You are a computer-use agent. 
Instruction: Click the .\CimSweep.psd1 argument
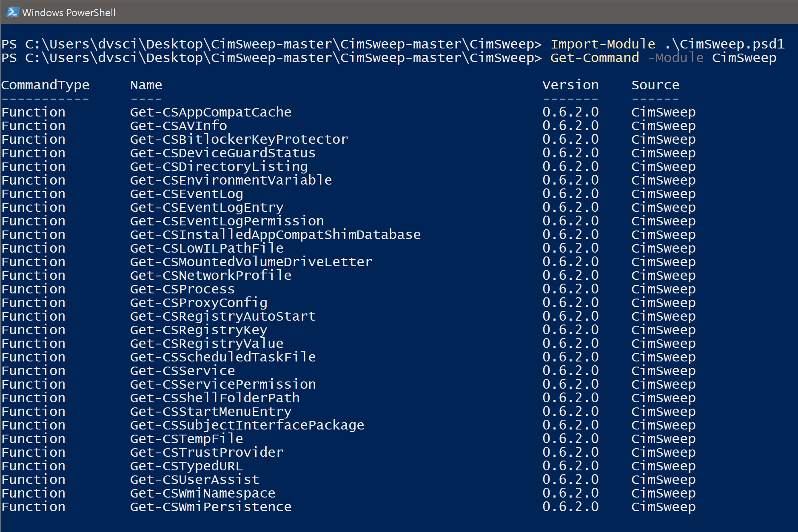click(724, 44)
